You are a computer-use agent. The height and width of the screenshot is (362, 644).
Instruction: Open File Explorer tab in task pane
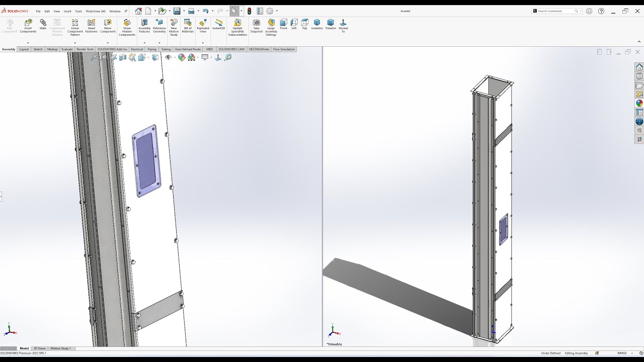pyautogui.click(x=639, y=85)
